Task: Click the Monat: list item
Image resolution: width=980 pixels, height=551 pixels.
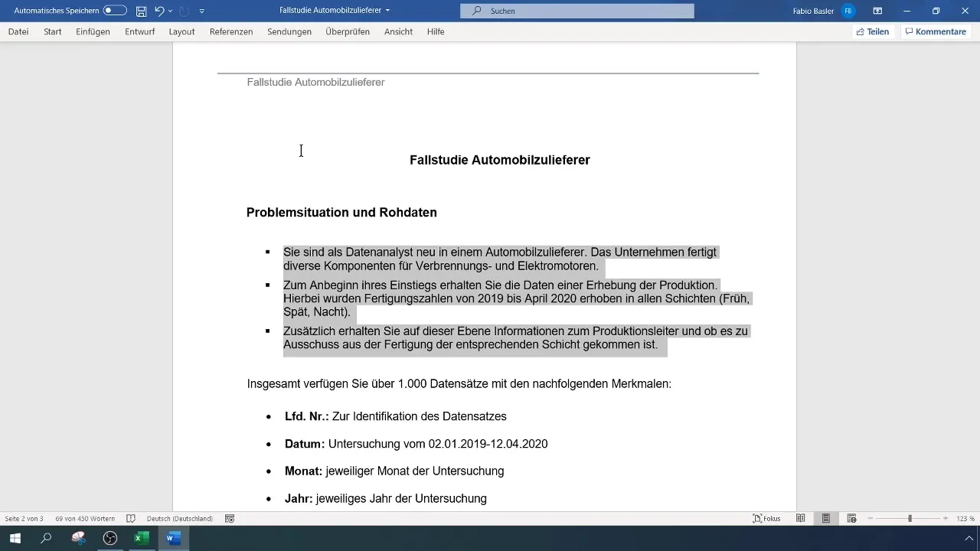Action: (x=394, y=471)
